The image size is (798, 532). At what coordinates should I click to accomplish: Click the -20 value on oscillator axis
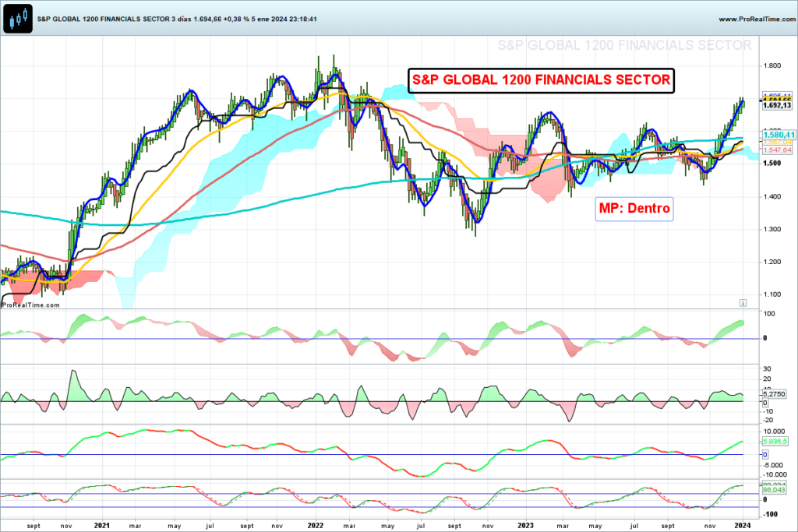[x=768, y=420]
